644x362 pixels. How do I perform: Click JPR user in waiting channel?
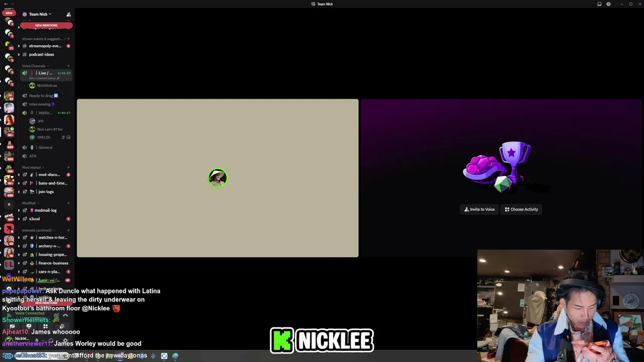tap(37, 121)
